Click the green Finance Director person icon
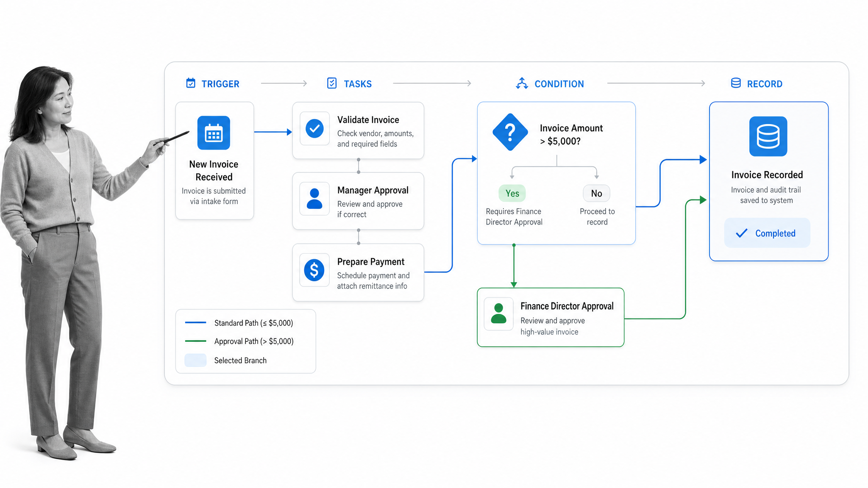 [x=498, y=313]
